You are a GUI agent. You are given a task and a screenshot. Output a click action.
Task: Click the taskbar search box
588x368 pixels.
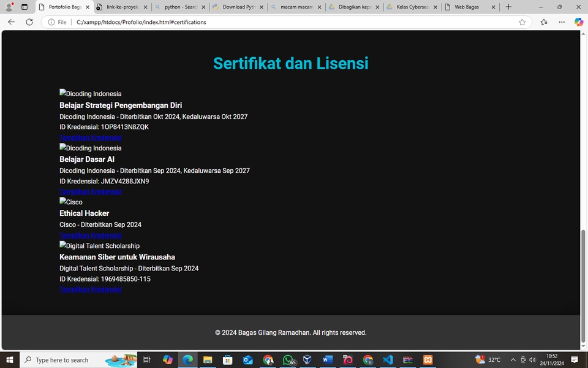[78, 360]
